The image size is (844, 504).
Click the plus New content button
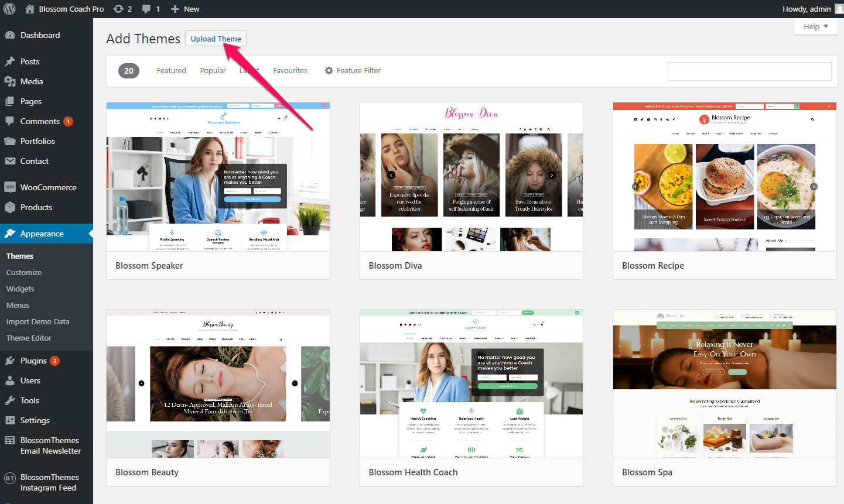click(x=184, y=9)
